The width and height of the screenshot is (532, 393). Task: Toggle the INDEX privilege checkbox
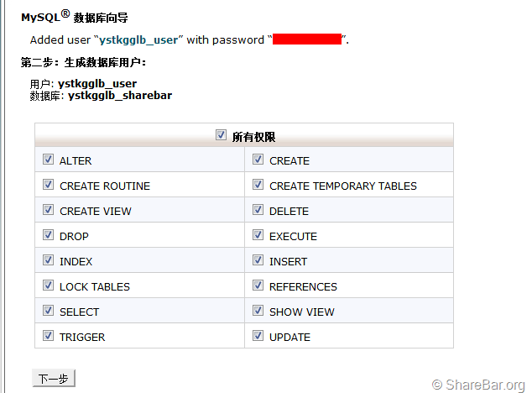[x=46, y=260]
